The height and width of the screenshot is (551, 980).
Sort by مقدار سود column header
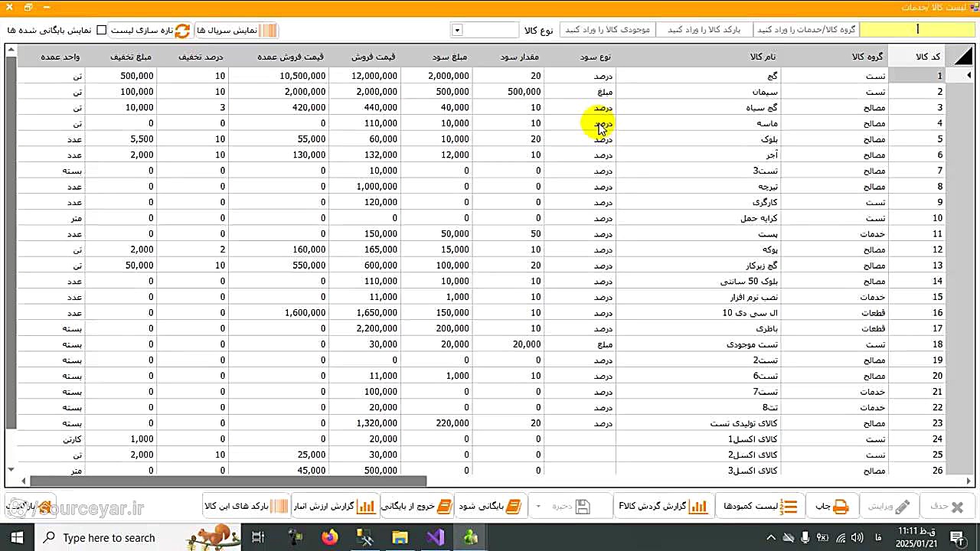click(x=508, y=57)
